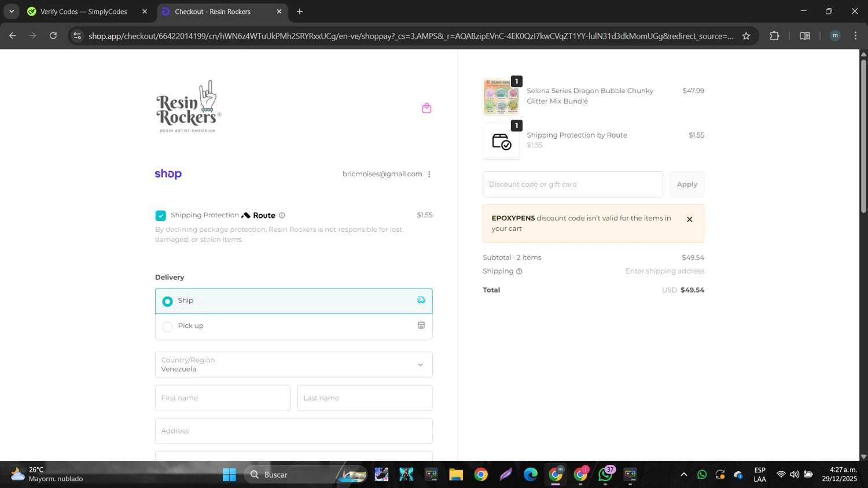
Task: Open Chrome reading mode side panel
Action: tap(805, 36)
